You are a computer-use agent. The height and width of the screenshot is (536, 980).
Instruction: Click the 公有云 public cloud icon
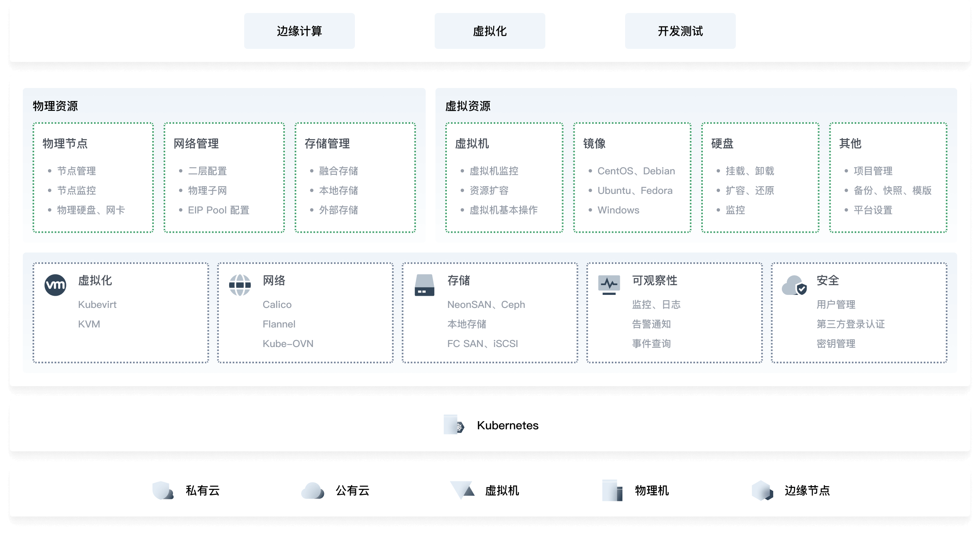313,490
